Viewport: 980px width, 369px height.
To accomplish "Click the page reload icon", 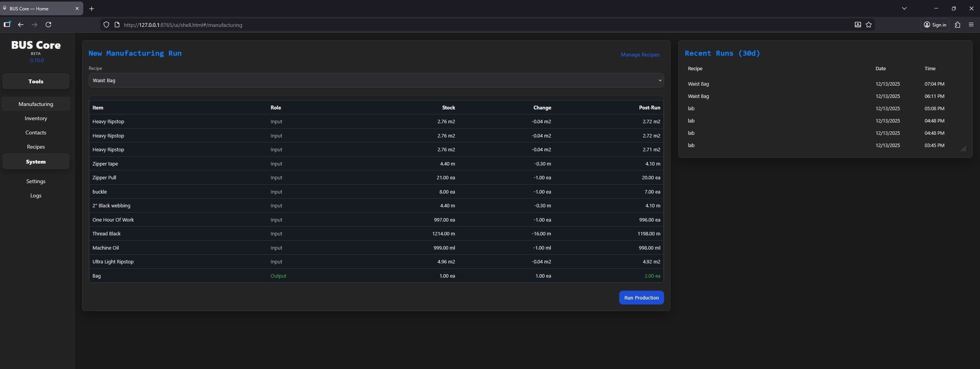I will click(x=48, y=25).
